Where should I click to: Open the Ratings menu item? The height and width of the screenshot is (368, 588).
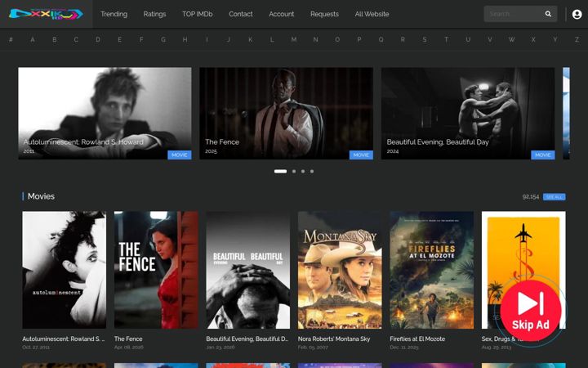point(154,14)
